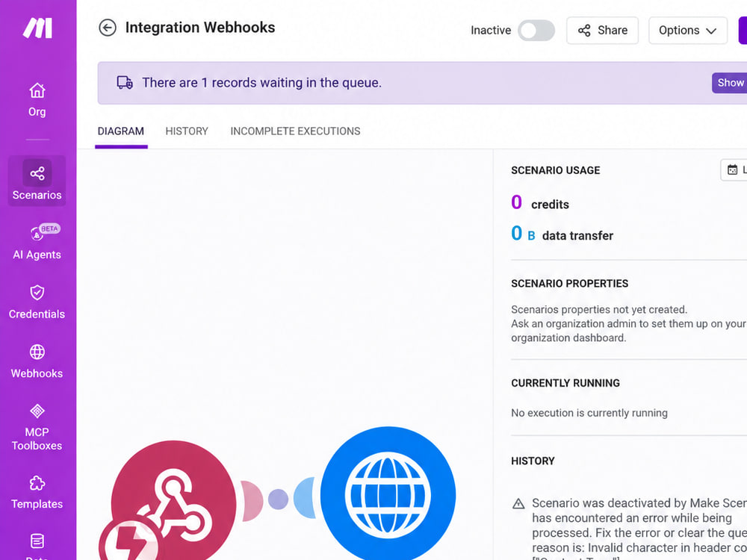The width and height of the screenshot is (747, 560).
Task: Open the Options dropdown
Action: [688, 31]
